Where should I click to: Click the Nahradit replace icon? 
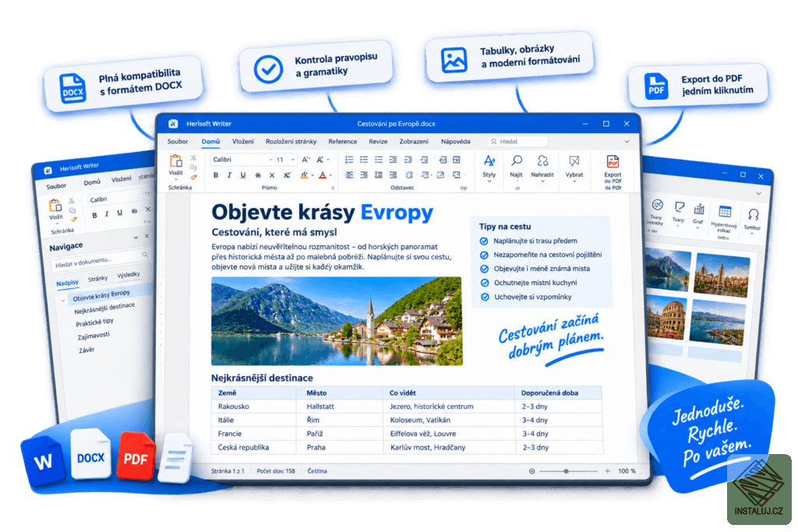(x=542, y=161)
